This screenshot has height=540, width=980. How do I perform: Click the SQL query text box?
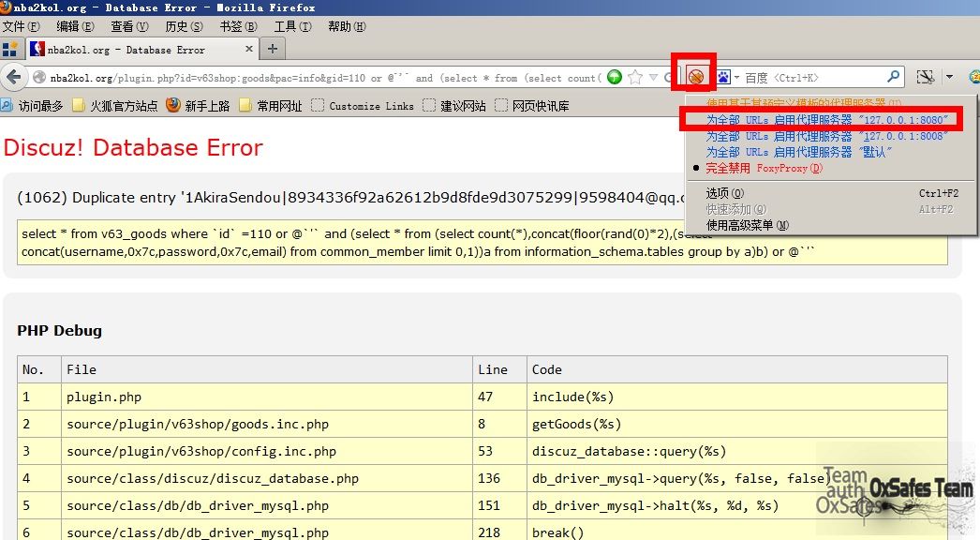pos(482,243)
